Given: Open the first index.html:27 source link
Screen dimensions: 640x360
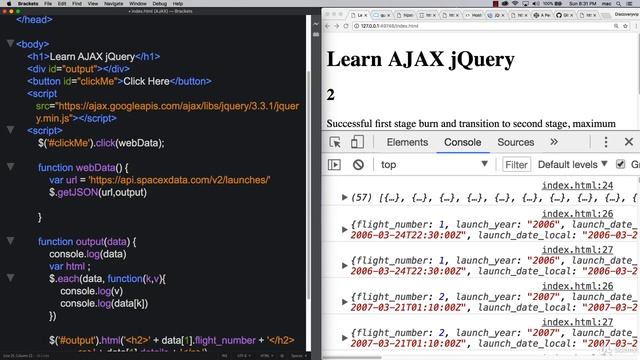Looking at the screenshot, I should pyautogui.click(x=577, y=250).
